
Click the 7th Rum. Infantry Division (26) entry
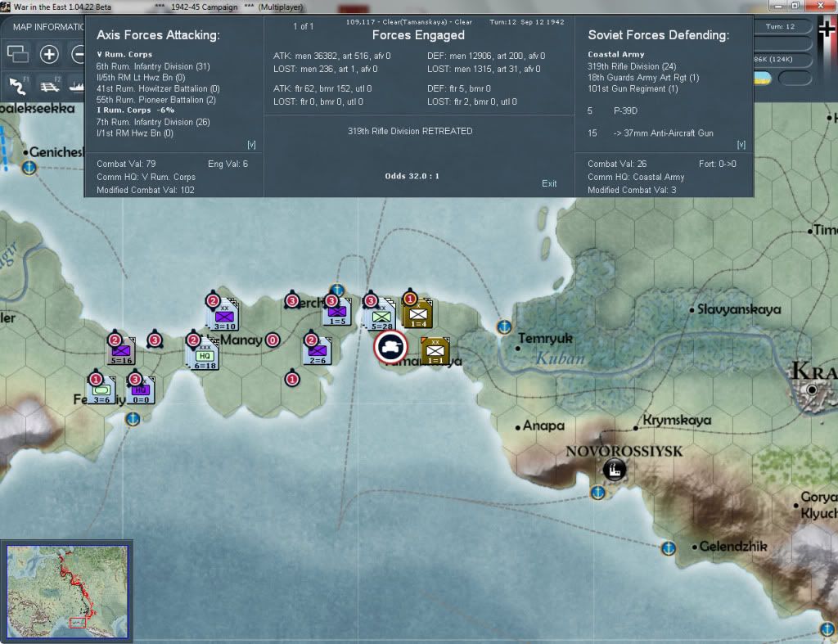[x=153, y=122]
